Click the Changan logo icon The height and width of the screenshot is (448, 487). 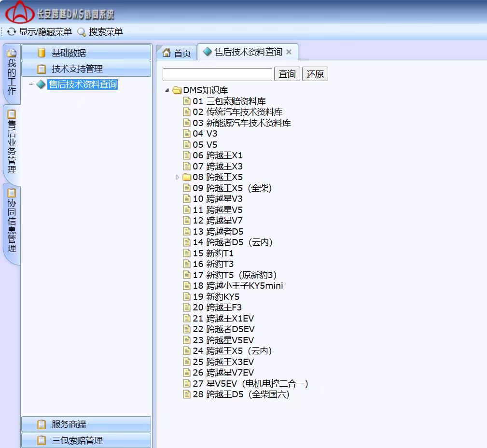tap(19, 12)
